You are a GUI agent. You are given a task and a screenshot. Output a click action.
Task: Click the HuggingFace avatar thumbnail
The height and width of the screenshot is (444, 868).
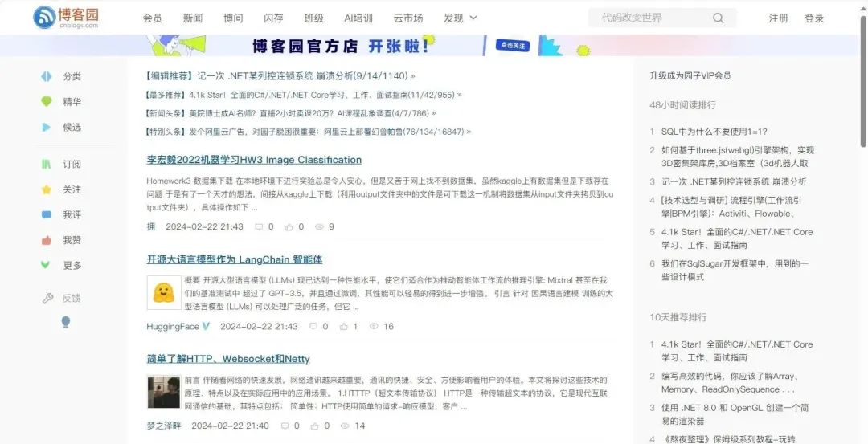[163, 292]
